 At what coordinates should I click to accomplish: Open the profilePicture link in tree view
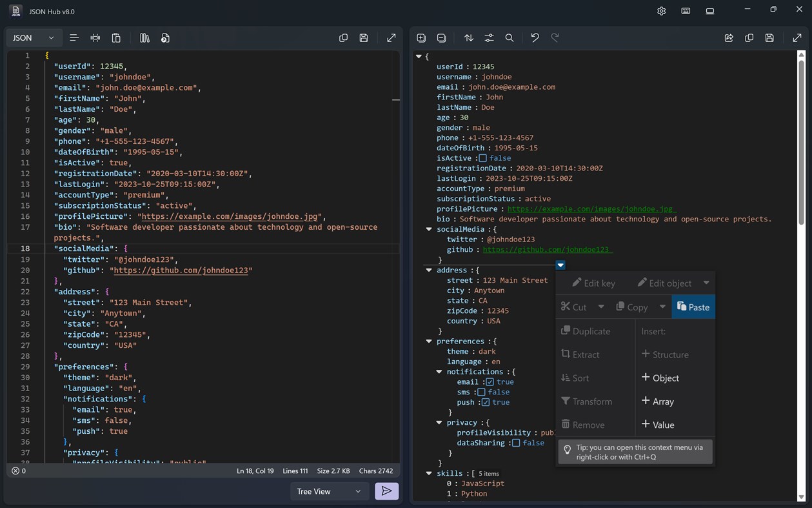pos(591,209)
